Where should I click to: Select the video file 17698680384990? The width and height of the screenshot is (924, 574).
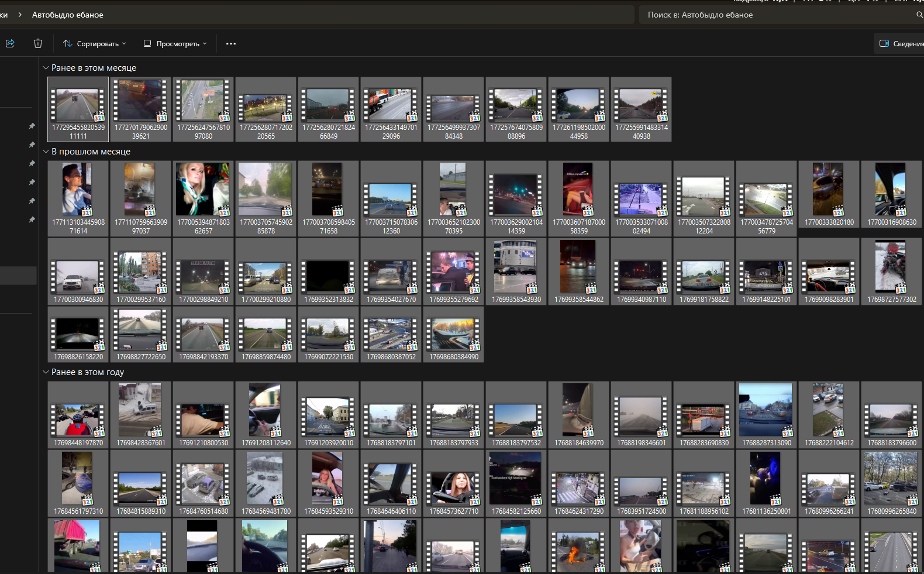point(454,335)
